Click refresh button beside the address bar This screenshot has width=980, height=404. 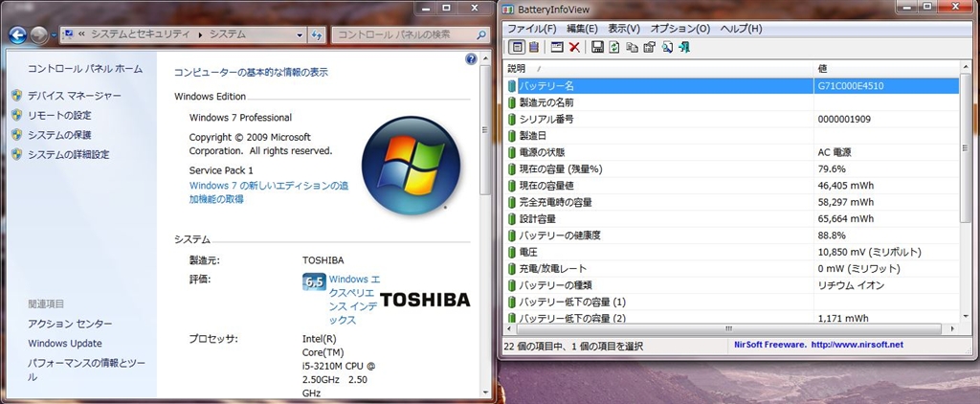(x=317, y=35)
